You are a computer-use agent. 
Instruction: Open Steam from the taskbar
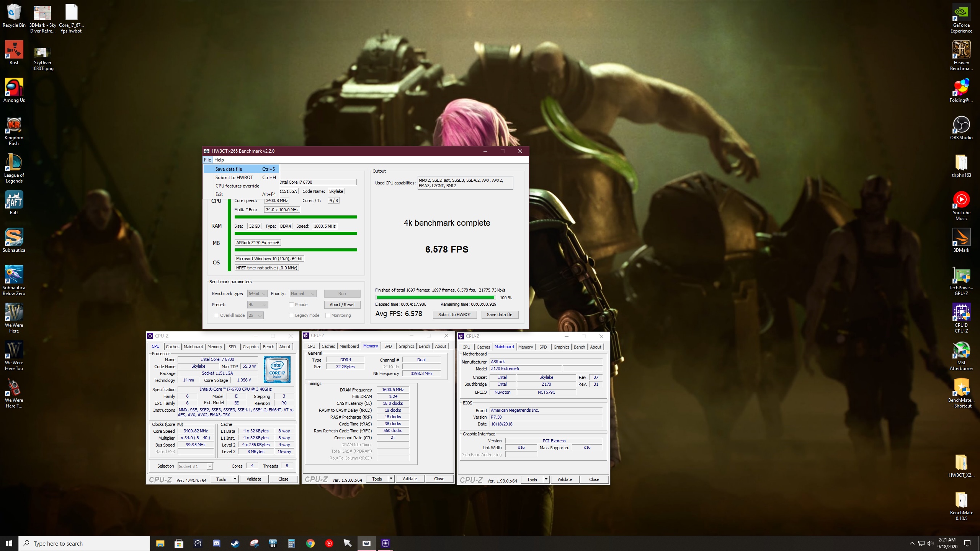tap(235, 543)
